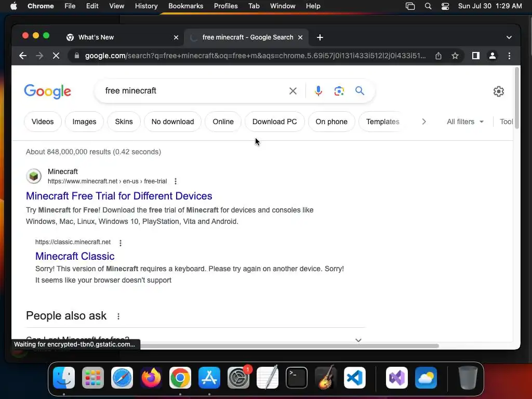Screen dimensions: 532x399
Task: Open Safari from the dock
Action: 122,378
